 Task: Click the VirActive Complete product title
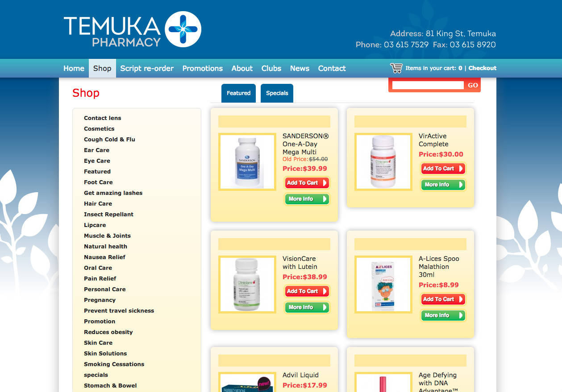click(x=433, y=140)
